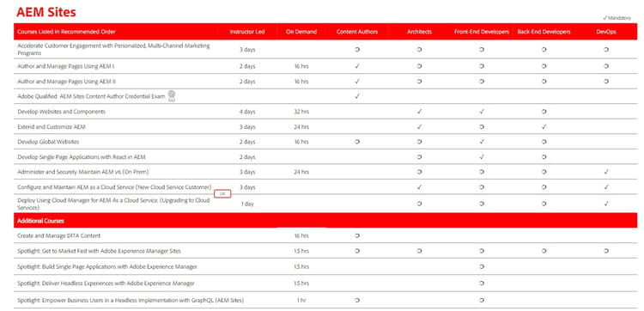Viewport: 644px width, 311px height.
Task: Click Content Authors checkmark for Author and Manage Pages Using AEM II
Action: tap(357, 81)
